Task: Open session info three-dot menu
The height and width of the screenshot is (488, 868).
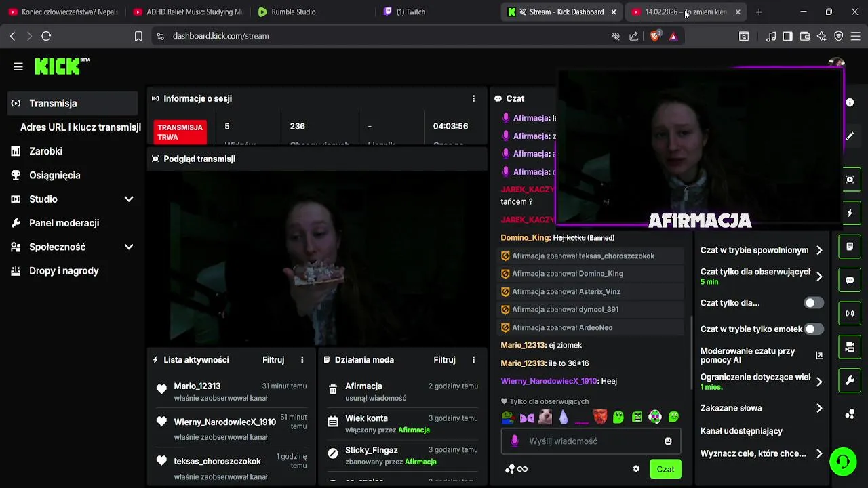Action: click(473, 98)
